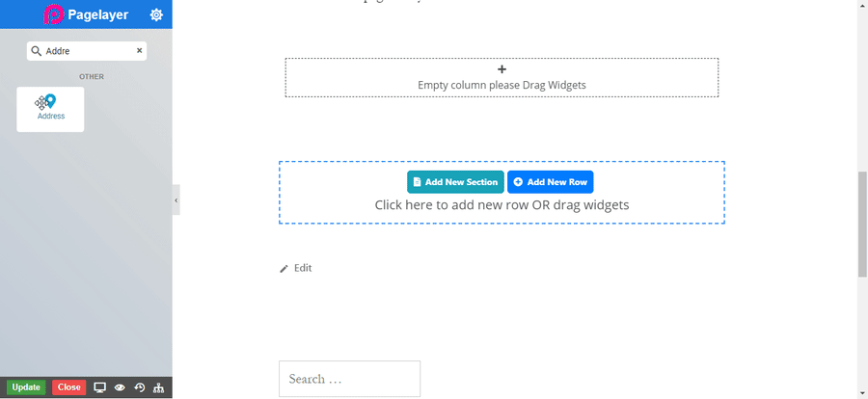Open the desktop screen mode icon
This screenshot has height=399, width=868.
click(99, 387)
